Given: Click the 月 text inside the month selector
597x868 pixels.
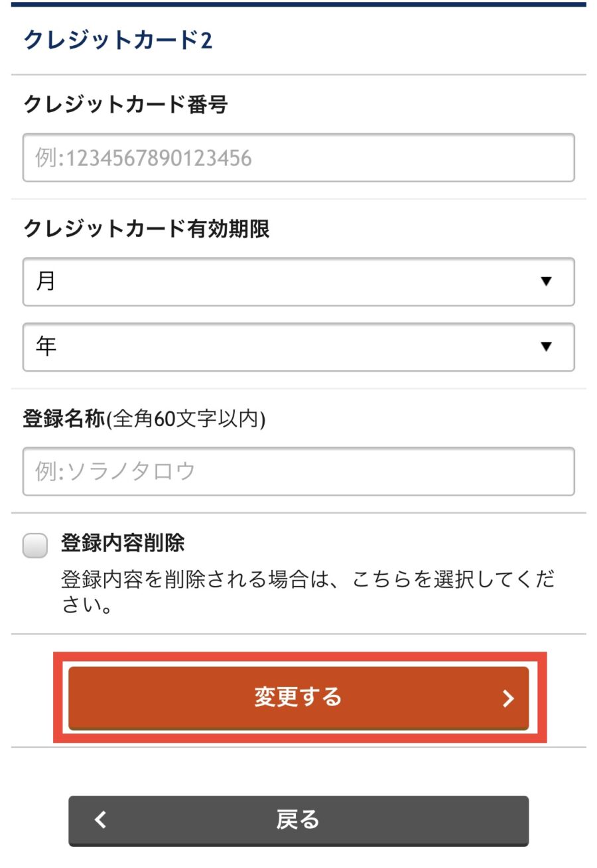Looking at the screenshot, I should (x=46, y=281).
